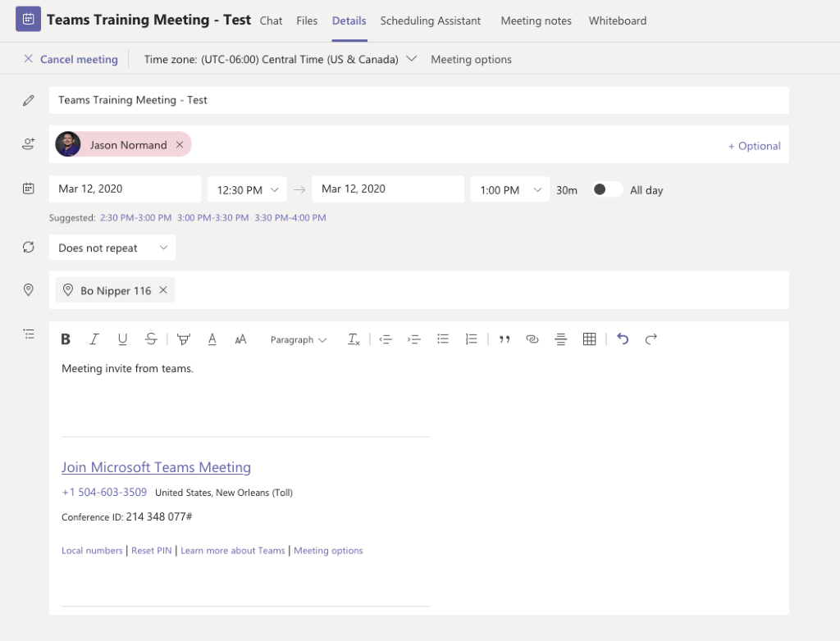Screen dimensions: 840x641
Task: Open the font color tool
Action: point(212,339)
